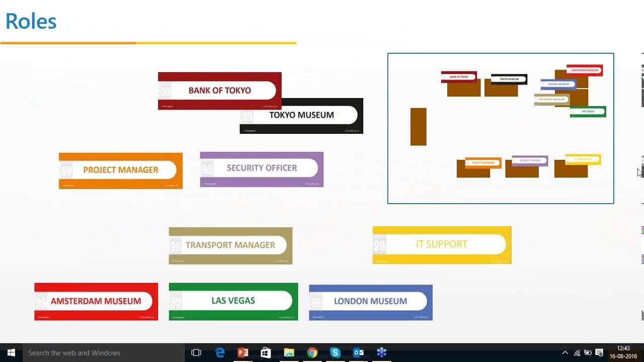Select the large London Museum card

pos(371,303)
